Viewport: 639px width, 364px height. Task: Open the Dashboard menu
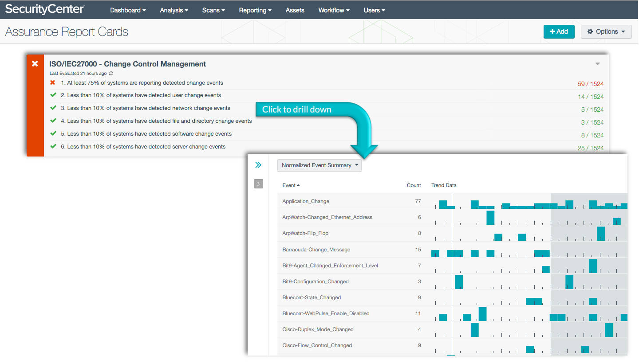(128, 10)
